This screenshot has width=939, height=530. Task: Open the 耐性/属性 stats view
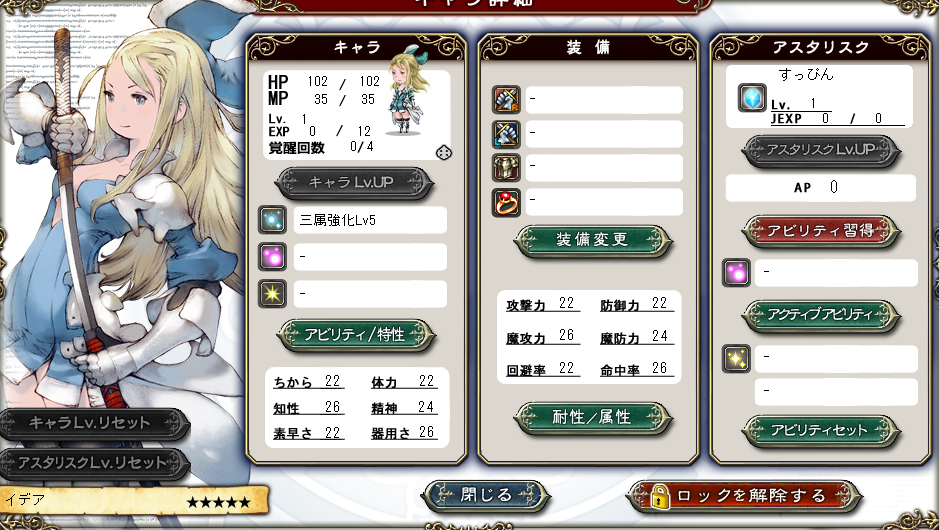(x=592, y=417)
